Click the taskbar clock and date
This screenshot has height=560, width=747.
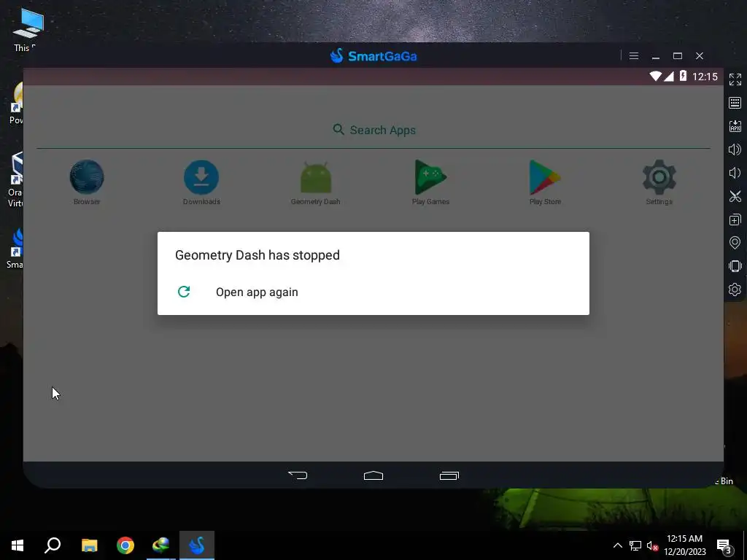[x=684, y=545]
